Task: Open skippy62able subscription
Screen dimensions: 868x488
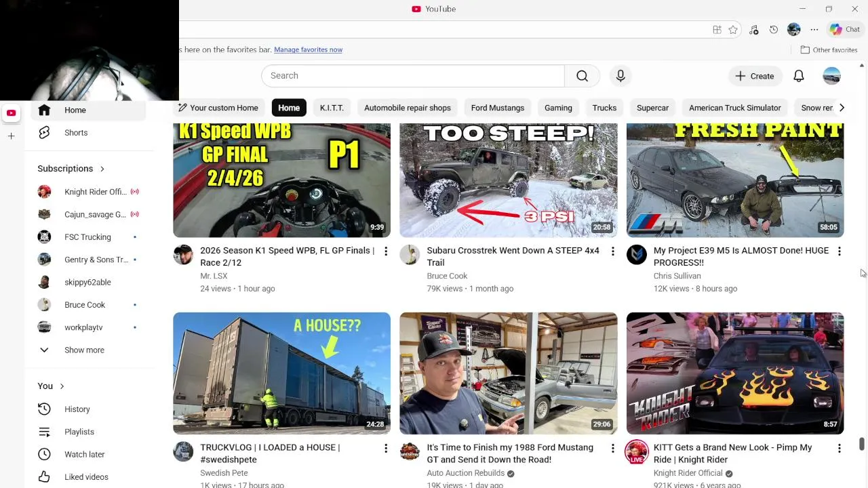Action: 88,282
